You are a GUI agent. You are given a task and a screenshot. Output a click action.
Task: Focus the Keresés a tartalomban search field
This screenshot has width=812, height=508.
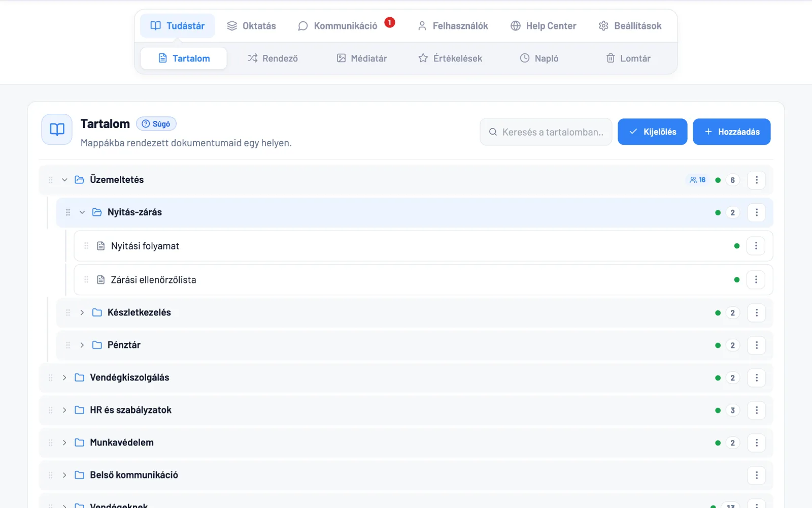coord(546,132)
